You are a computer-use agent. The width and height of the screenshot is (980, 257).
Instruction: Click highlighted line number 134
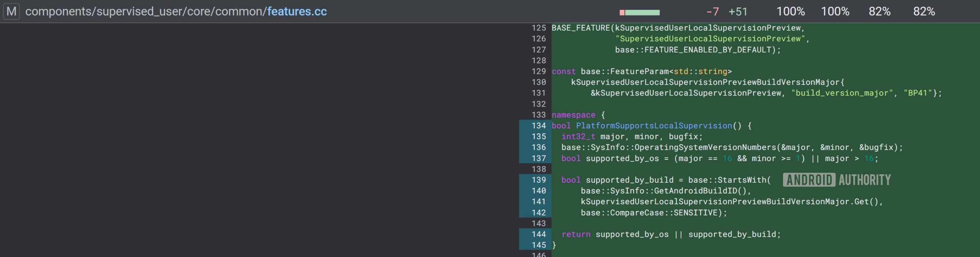tap(539, 126)
